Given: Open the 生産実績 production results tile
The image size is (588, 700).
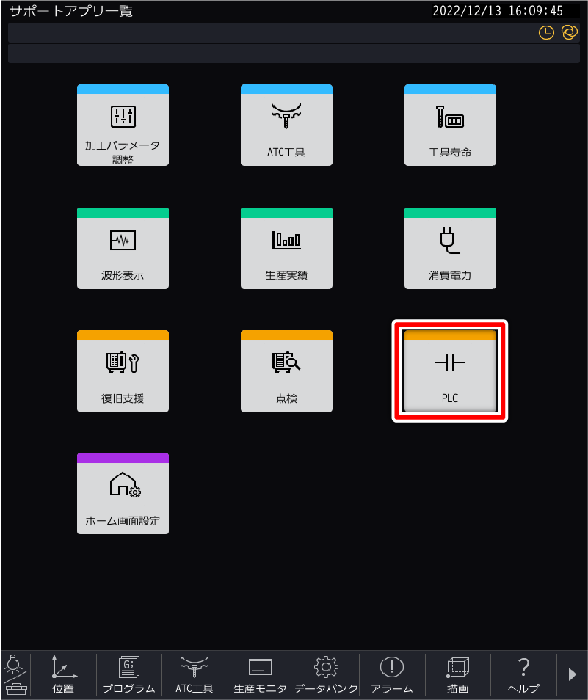Looking at the screenshot, I should (x=286, y=248).
